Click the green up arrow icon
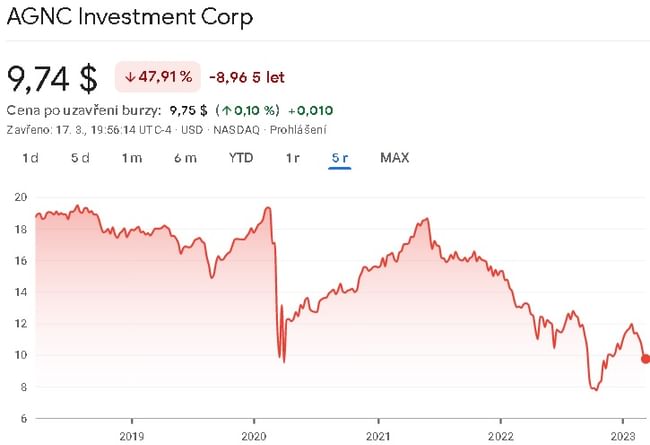The width and height of the screenshot is (650, 445). coord(228,111)
